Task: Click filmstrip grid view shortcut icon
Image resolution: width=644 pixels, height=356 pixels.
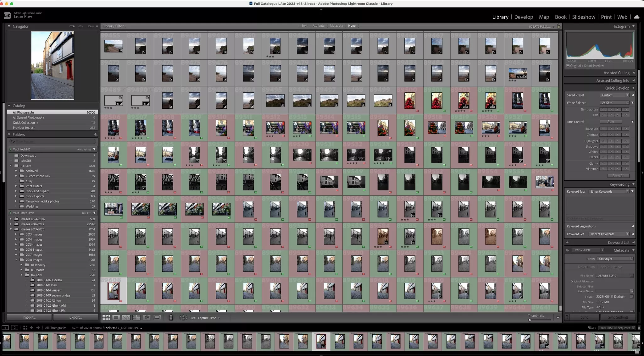Action: [25, 328]
